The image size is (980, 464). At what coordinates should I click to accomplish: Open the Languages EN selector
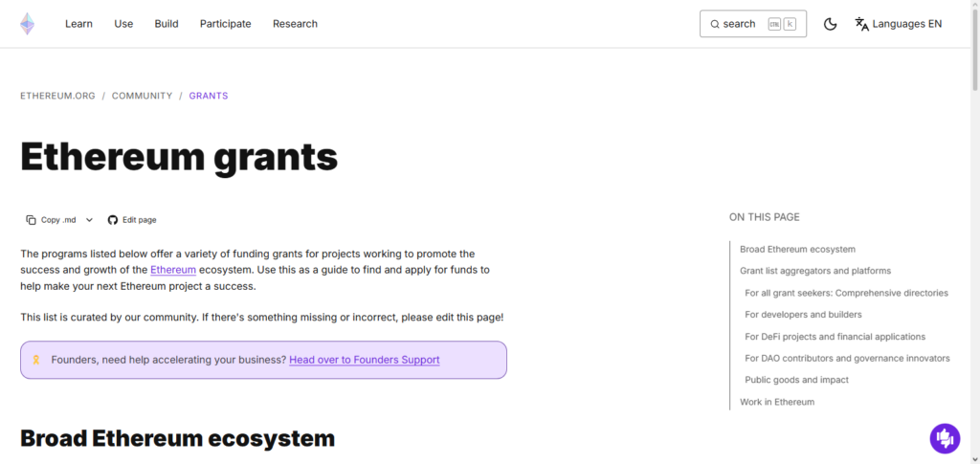coord(898,24)
